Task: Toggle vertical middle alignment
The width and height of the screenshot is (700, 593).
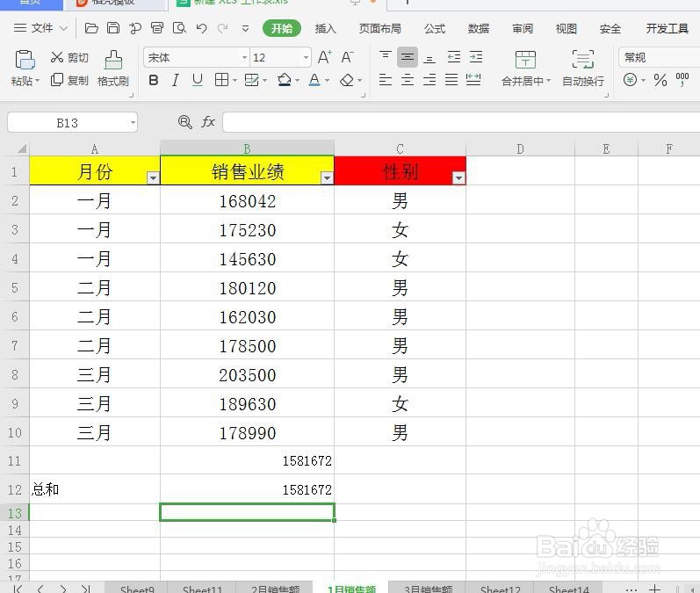Action: [408, 57]
